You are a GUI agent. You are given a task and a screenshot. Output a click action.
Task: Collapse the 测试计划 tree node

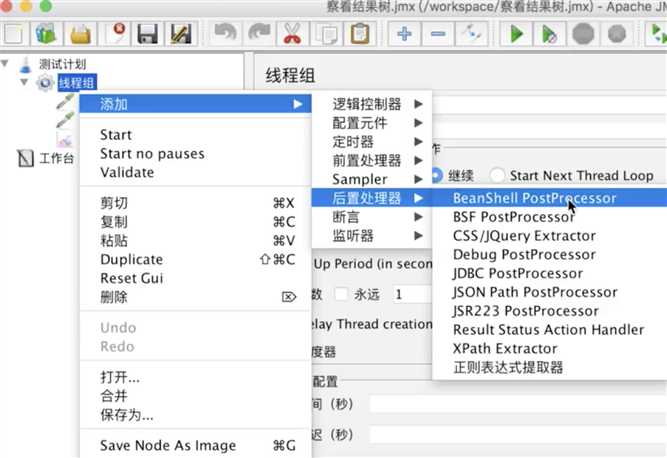point(5,64)
